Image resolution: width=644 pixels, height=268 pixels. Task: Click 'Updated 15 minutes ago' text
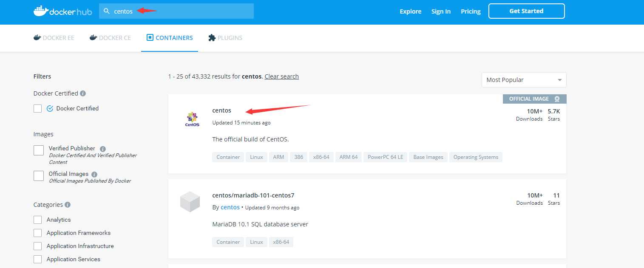(x=241, y=123)
